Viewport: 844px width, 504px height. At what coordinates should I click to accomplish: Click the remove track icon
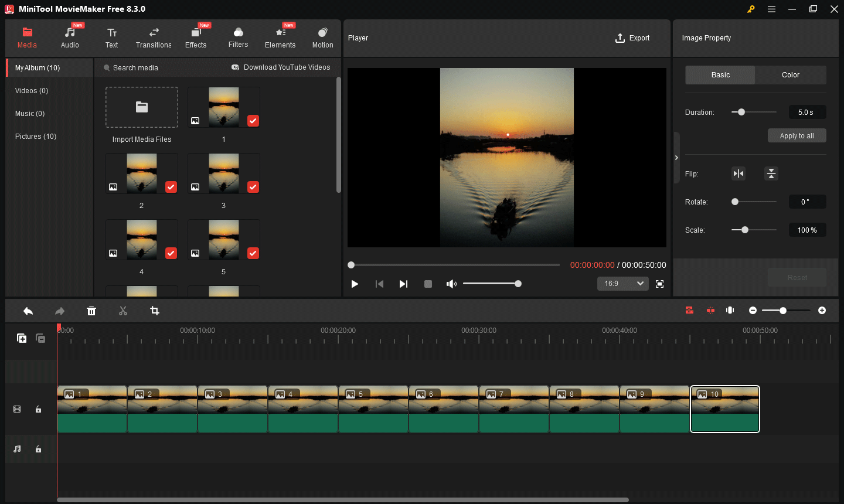(40, 338)
